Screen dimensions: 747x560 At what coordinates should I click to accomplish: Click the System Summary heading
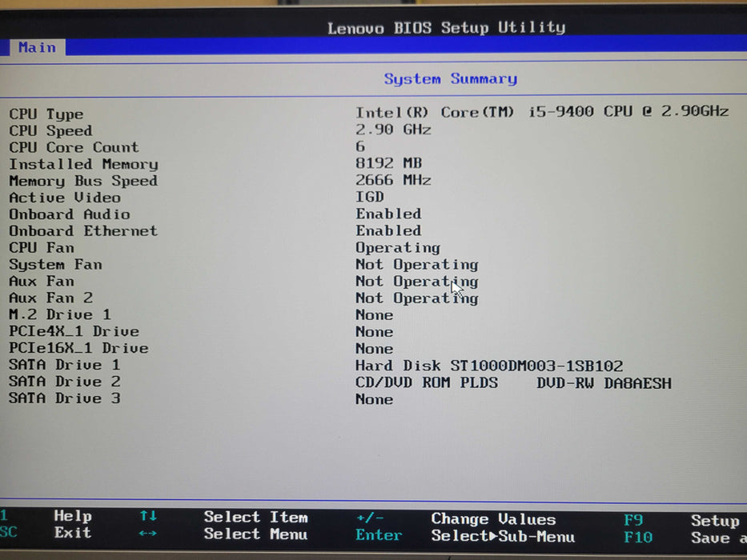click(450, 78)
